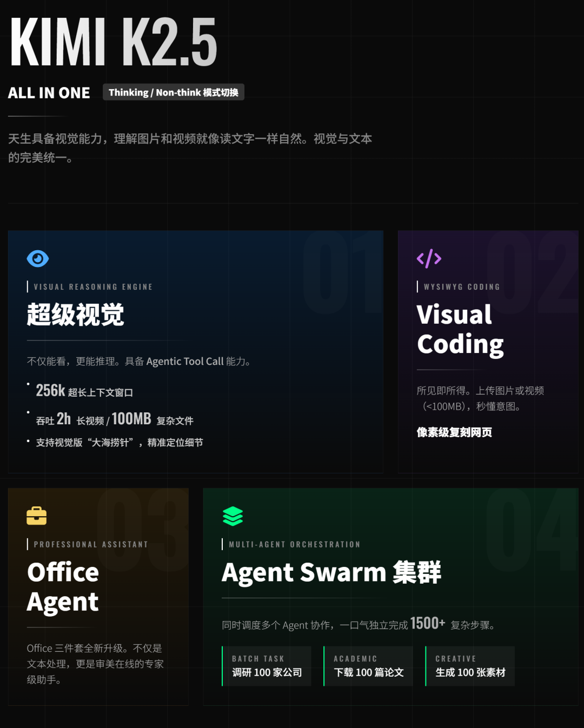The width and height of the screenshot is (584, 728).
Task: Open the Office Agent card title
Action: point(63,587)
